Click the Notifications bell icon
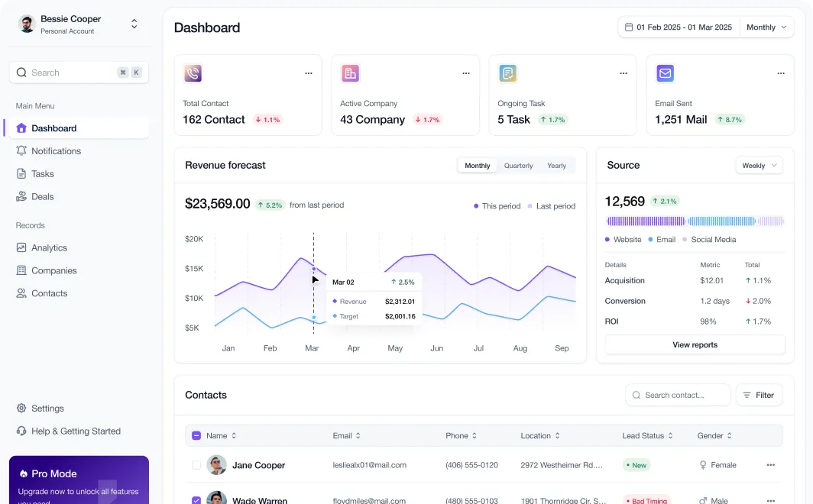813x504 pixels. coord(21,150)
